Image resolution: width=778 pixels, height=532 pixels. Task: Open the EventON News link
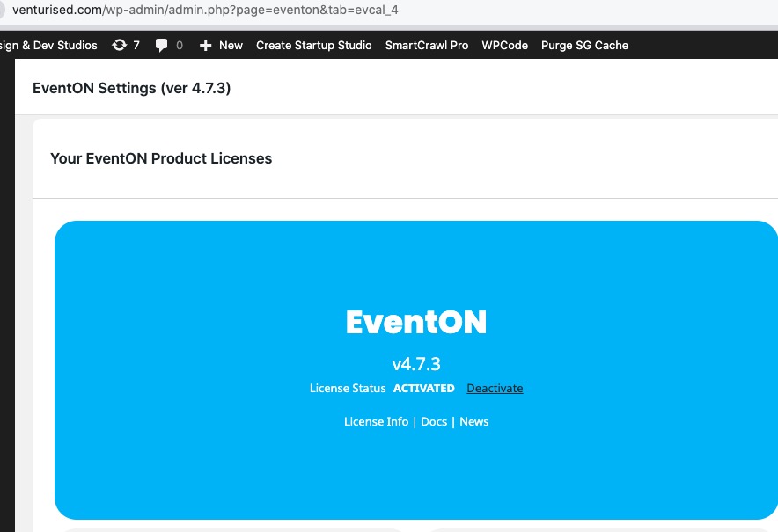(x=473, y=421)
